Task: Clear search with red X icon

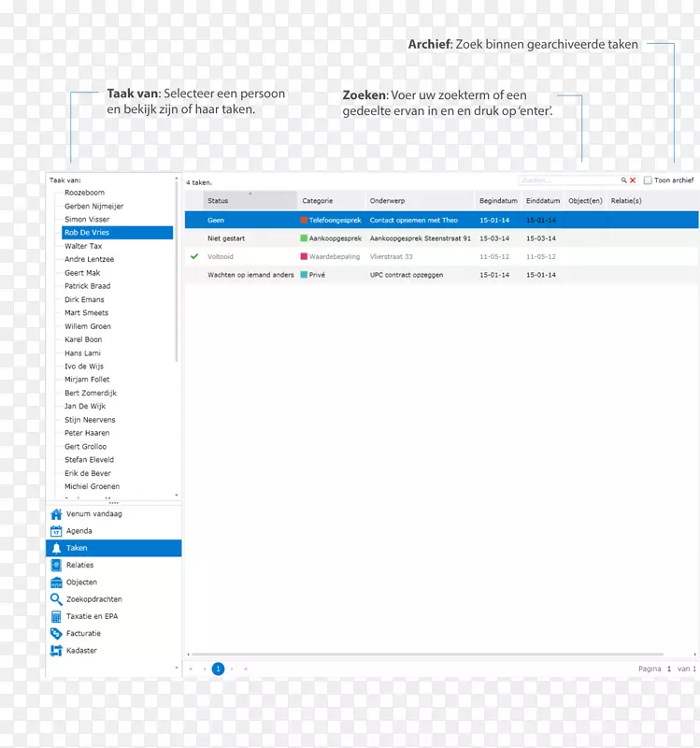Action: point(633,180)
